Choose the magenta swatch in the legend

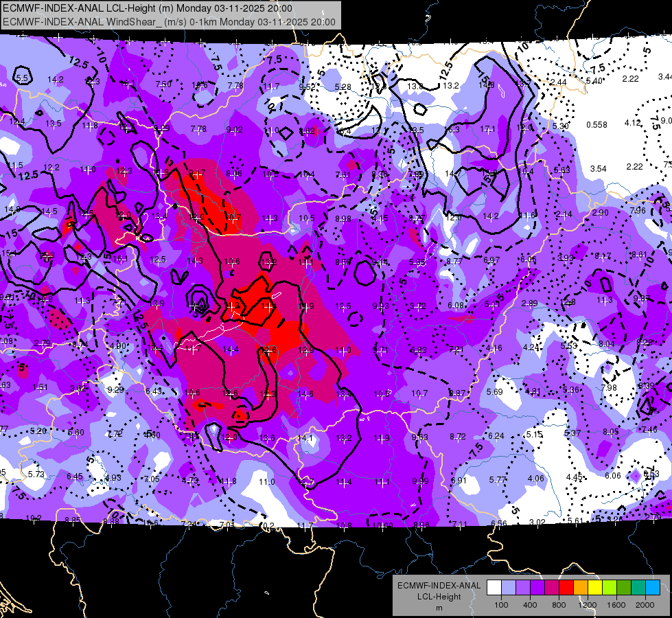(552, 587)
